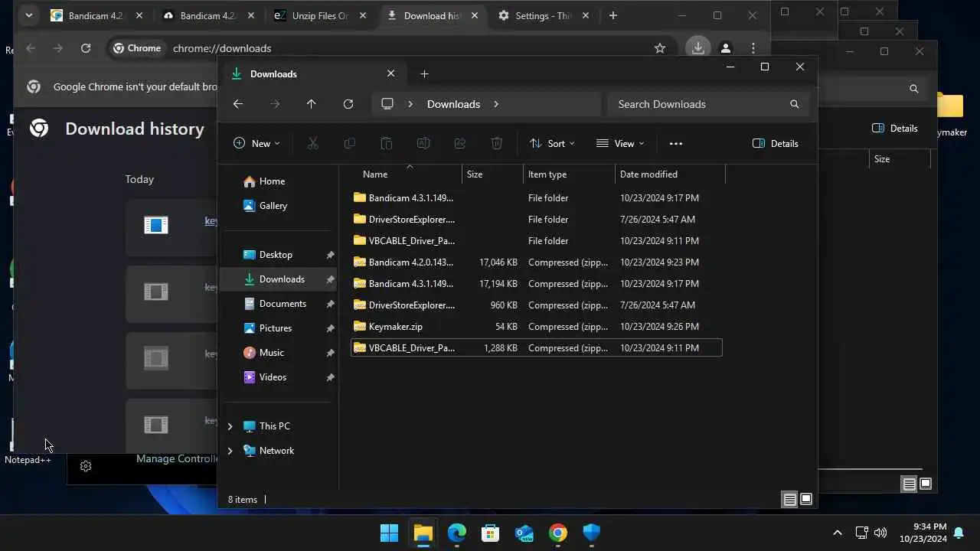Select the DriverStoreExplorer File folder
The height and width of the screenshot is (551, 980).
(536, 220)
